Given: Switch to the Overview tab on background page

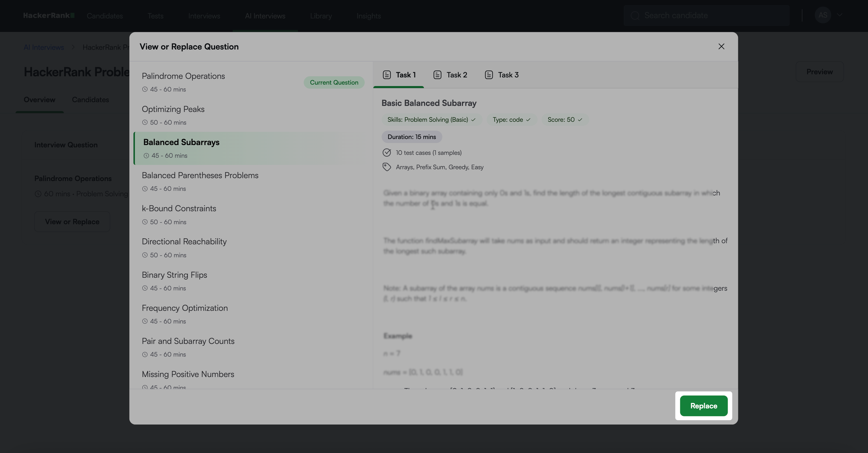Looking at the screenshot, I should [39, 100].
